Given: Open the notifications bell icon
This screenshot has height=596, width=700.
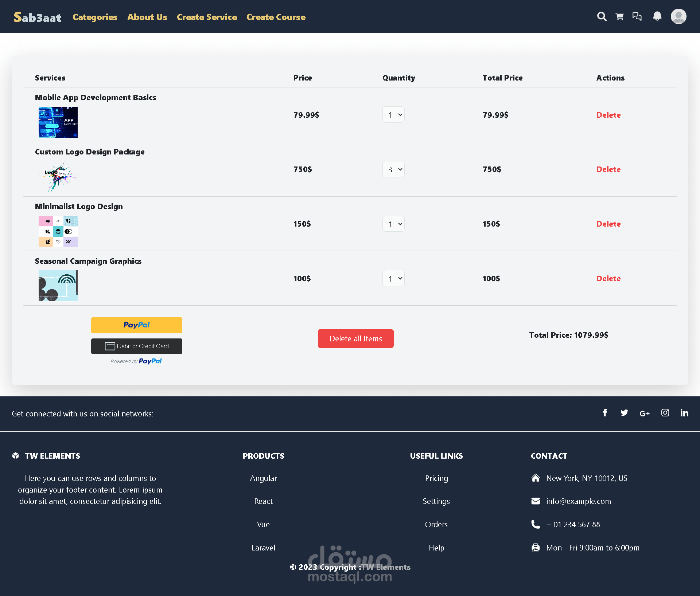Looking at the screenshot, I should click(657, 16).
